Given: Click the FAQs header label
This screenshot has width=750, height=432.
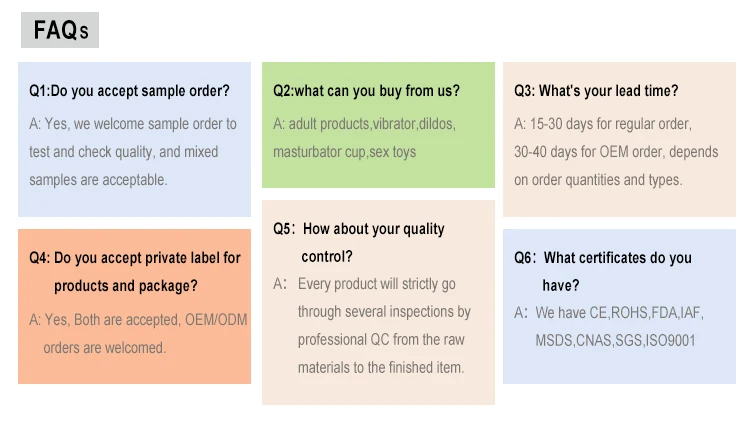Looking at the screenshot, I should [60, 30].
